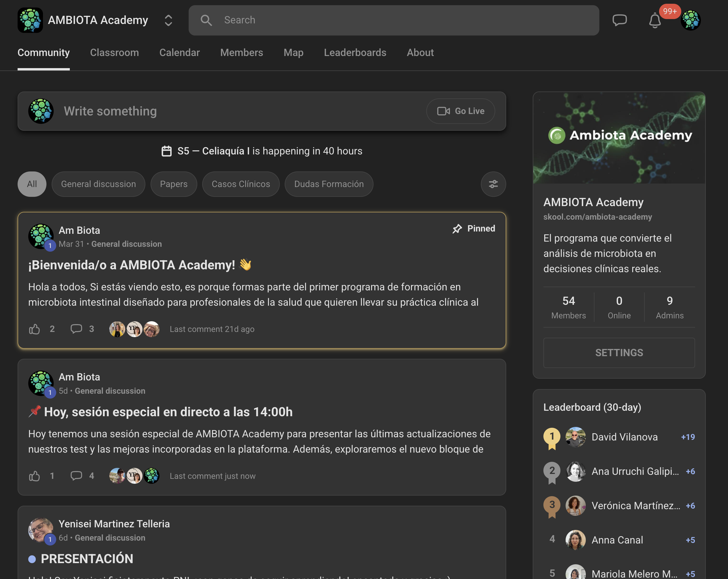Like the sesión especial post
728x579 pixels.
34,476
